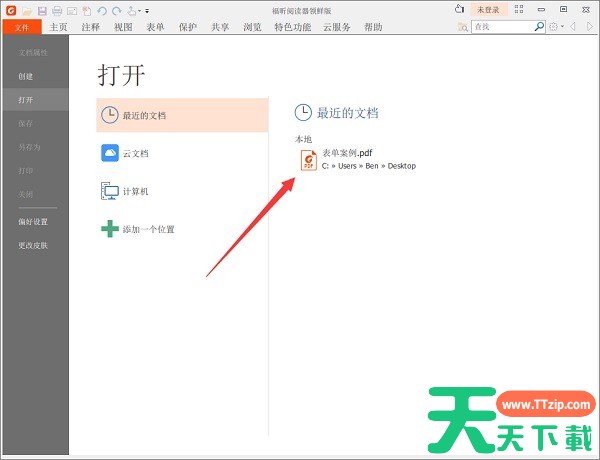This screenshot has height=460, width=600.
Task: Expand the quick access toolbar customize arrow
Action: tap(147, 10)
